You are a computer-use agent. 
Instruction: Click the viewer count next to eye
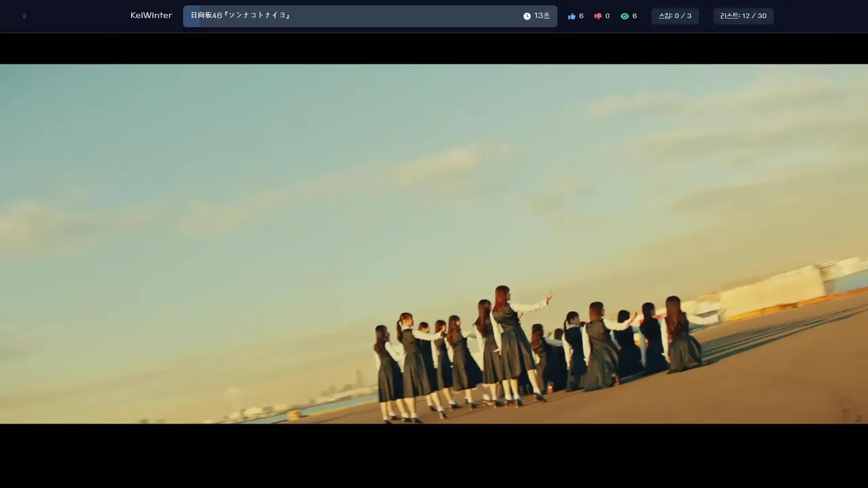tap(635, 16)
